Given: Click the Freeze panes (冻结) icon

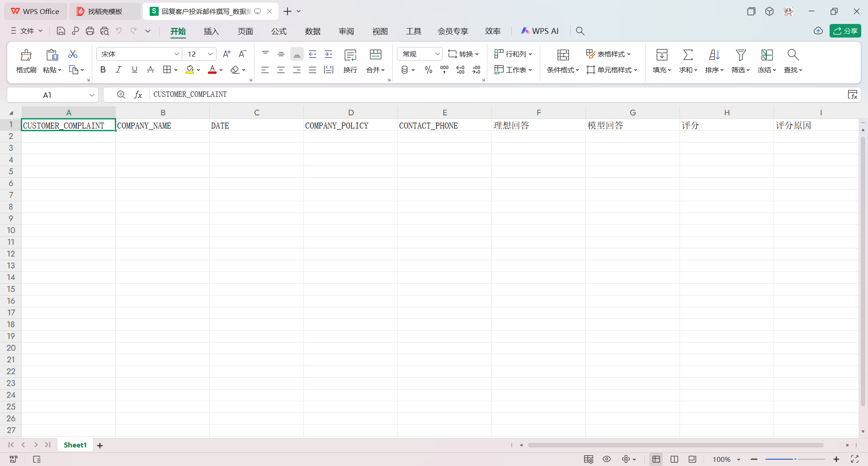Looking at the screenshot, I should point(767,55).
